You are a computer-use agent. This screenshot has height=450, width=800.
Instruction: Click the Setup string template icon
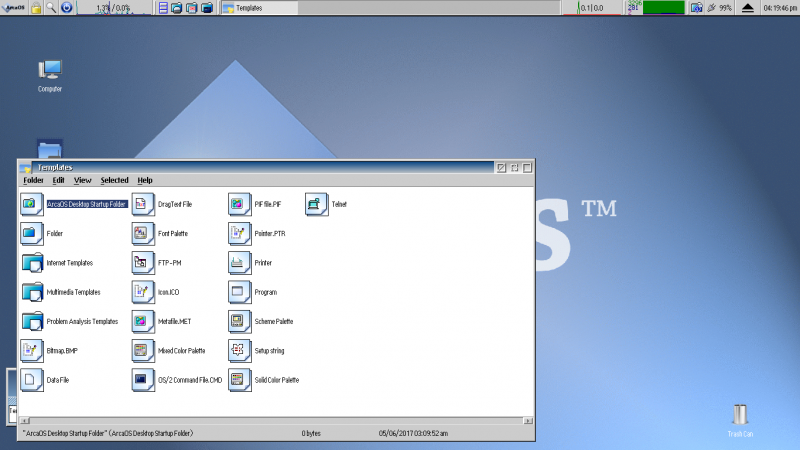tap(238, 351)
